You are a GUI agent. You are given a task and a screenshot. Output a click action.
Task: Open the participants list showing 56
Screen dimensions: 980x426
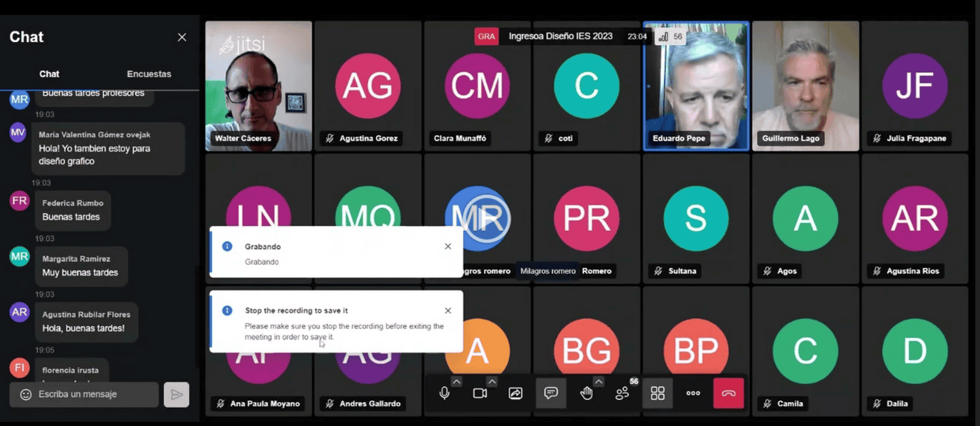622,393
